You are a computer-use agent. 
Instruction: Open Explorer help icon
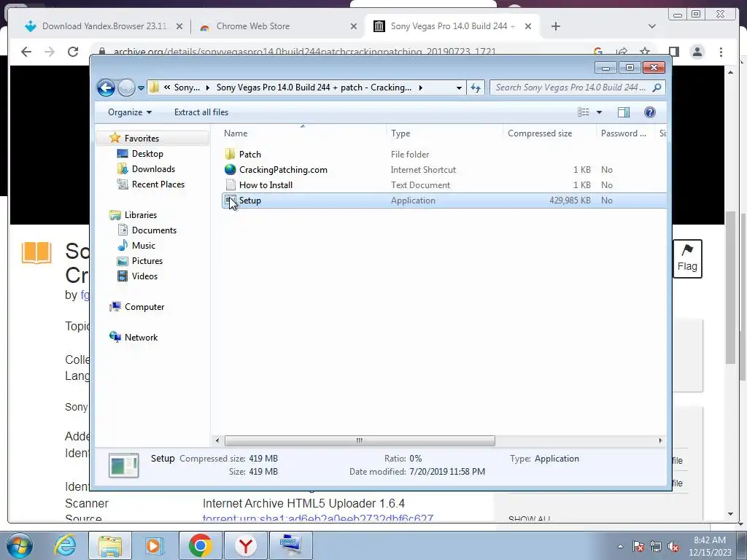pyautogui.click(x=650, y=112)
